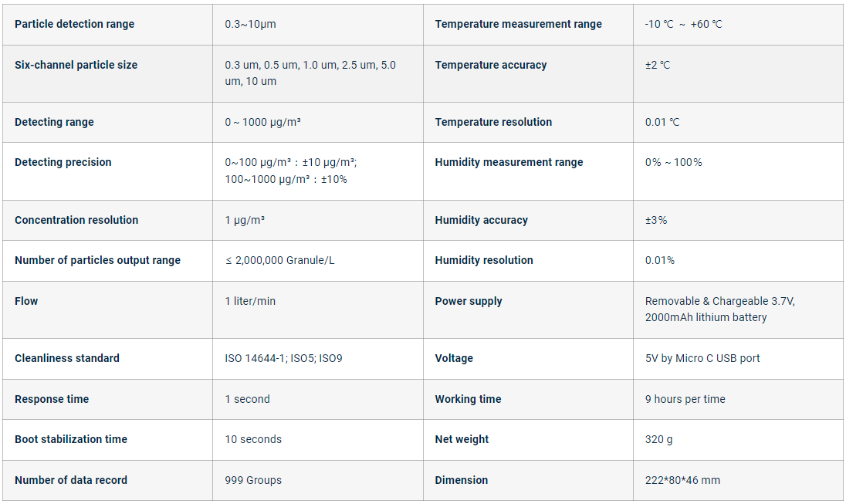The width and height of the screenshot is (846, 504).
Task: Select the "10 seconds" boot stabilization value
Action: [x=253, y=439]
